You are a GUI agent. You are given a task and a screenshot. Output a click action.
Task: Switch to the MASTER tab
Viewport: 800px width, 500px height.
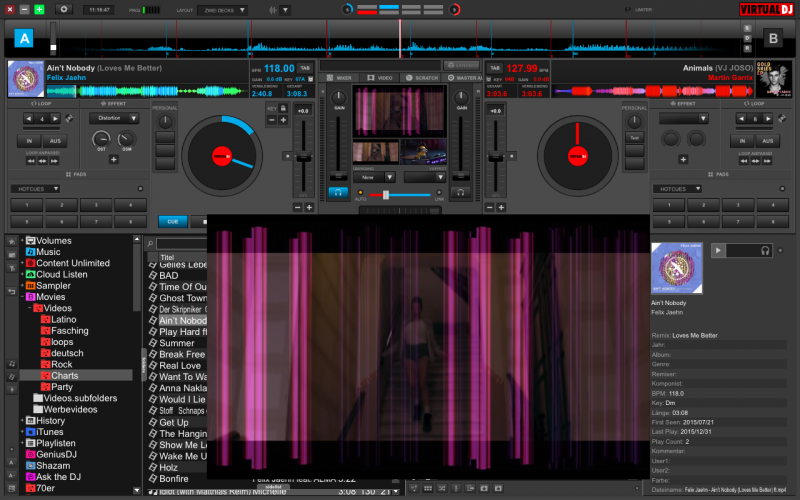(x=463, y=78)
